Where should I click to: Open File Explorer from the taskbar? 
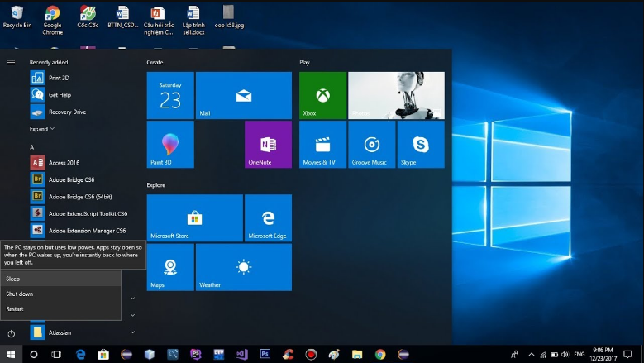(357, 355)
